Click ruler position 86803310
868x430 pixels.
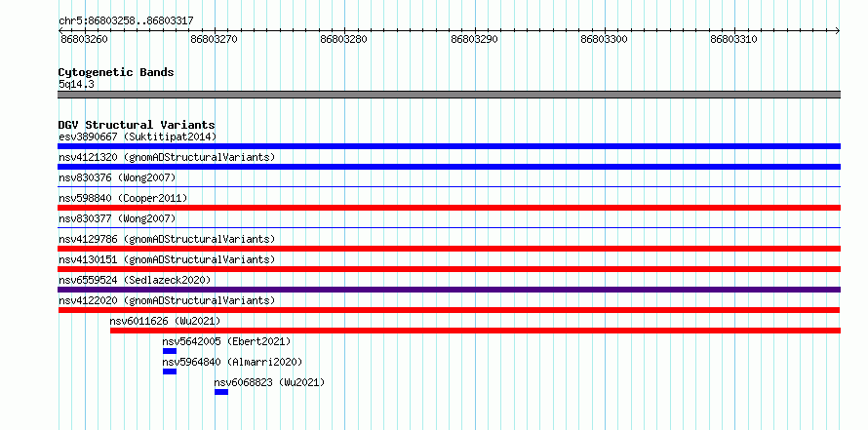coord(734,40)
